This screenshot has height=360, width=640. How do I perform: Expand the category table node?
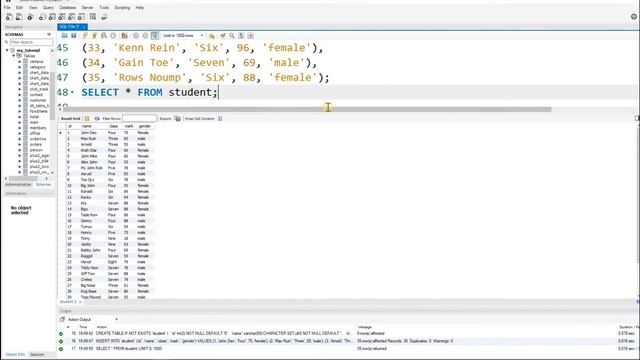click(x=20, y=67)
